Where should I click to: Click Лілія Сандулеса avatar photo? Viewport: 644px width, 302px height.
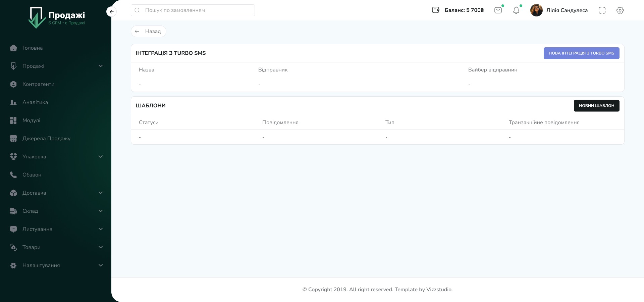pos(536,10)
